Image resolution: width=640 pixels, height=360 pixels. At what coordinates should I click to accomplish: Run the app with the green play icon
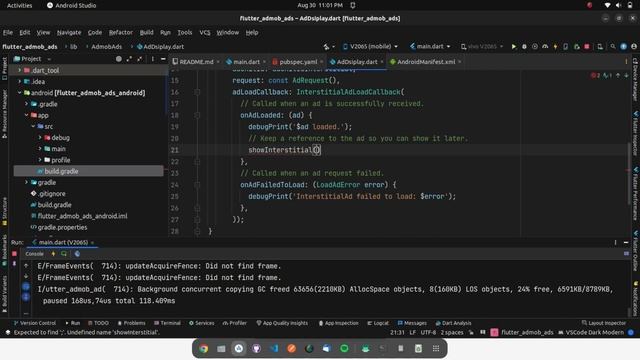(x=513, y=47)
